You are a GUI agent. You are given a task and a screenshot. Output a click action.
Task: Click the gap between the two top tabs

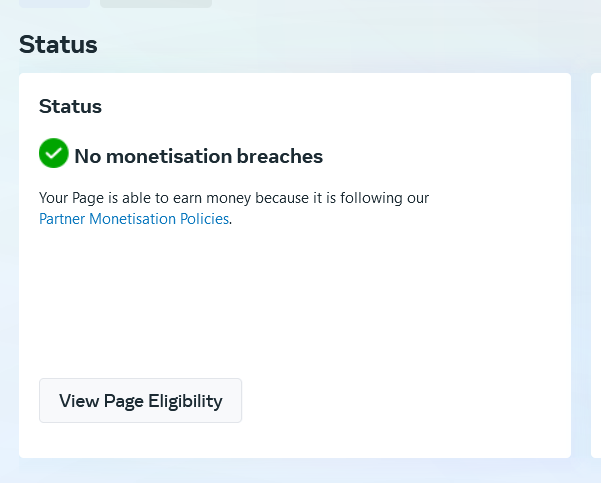click(95, 3)
